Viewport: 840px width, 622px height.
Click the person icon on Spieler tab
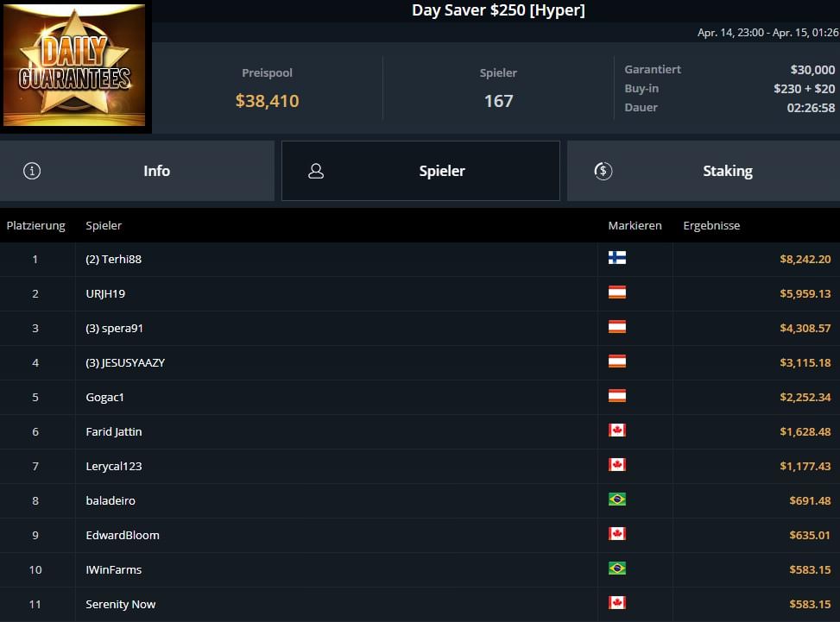(316, 171)
